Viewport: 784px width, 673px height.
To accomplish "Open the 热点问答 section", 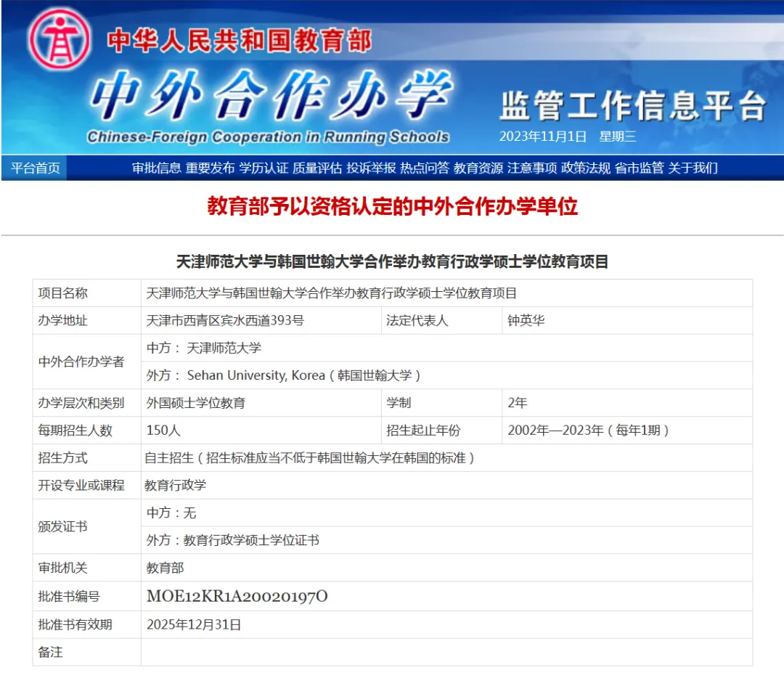I will (425, 168).
